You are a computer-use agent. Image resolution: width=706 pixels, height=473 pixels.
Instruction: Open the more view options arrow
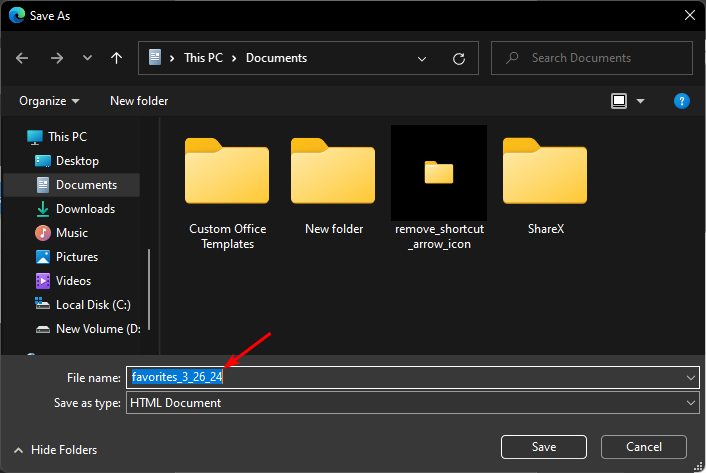click(640, 101)
